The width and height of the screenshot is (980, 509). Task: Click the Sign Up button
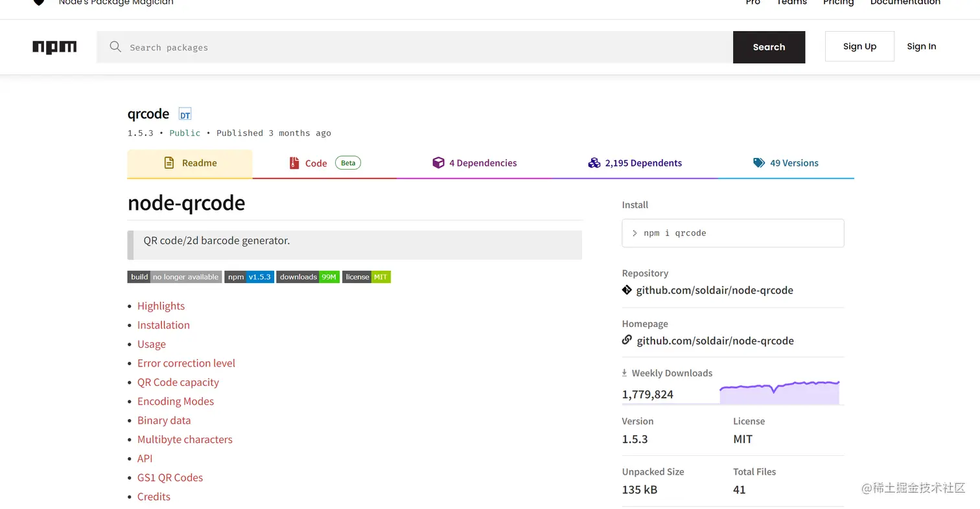859,47
